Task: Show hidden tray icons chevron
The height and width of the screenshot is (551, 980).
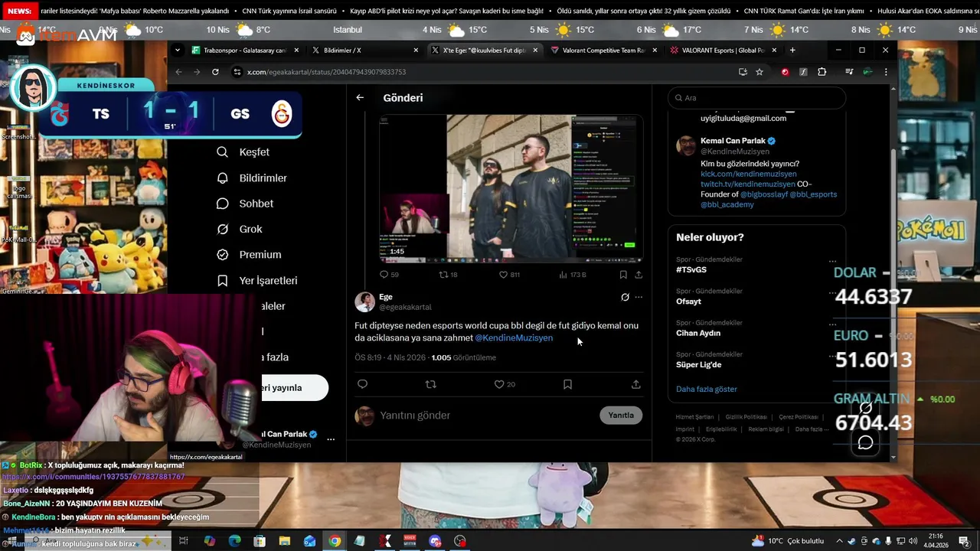Action: [x=840, y=541]
